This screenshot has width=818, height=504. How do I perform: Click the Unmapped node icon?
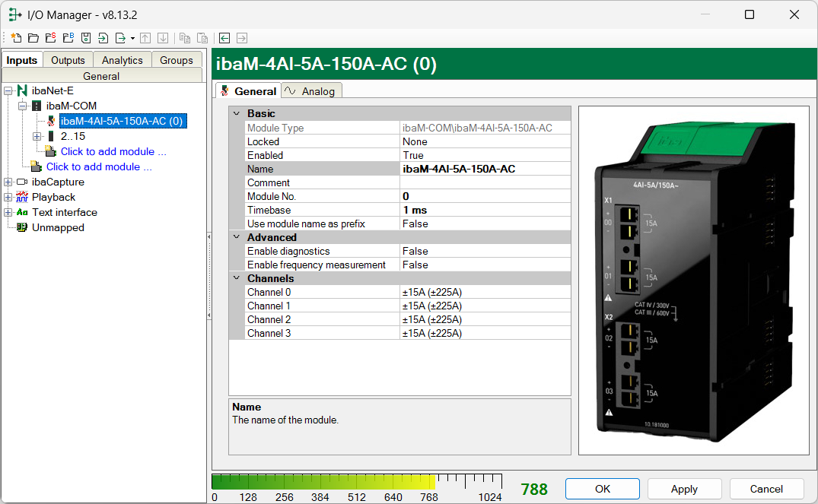[x=22, y=227]
